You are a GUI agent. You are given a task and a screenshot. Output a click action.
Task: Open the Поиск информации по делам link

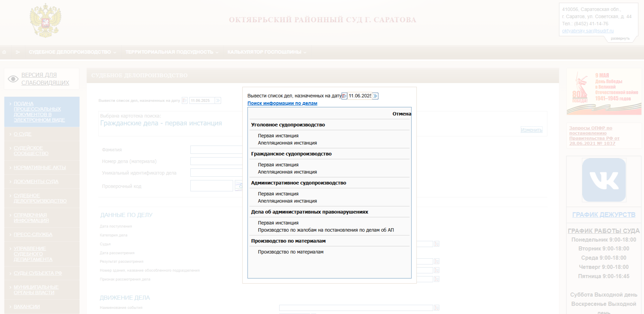[x=282, y=103]
